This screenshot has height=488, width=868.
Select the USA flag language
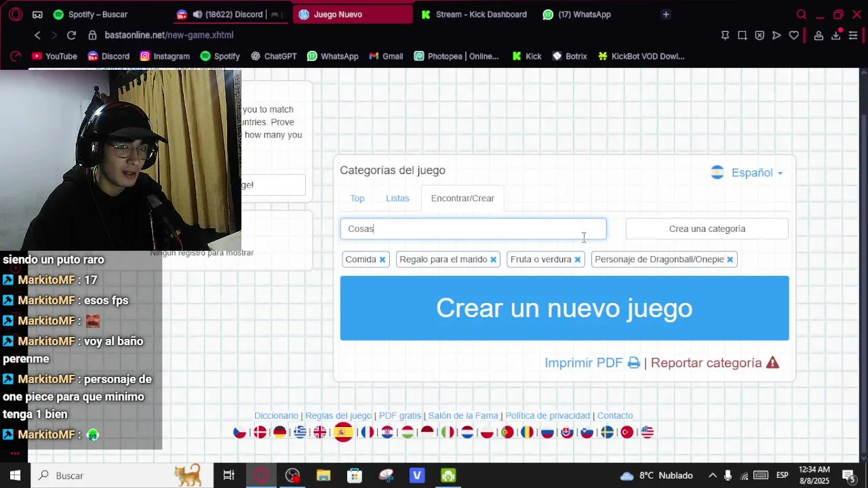click(647, 432)
